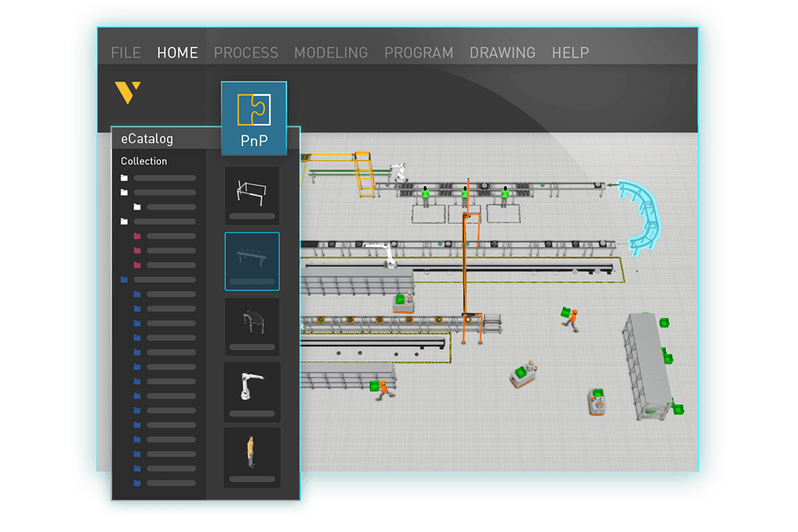Screen dimensions: 798x532
Task: Pick the curved conveyor component thumbnail
Action: 252,326
